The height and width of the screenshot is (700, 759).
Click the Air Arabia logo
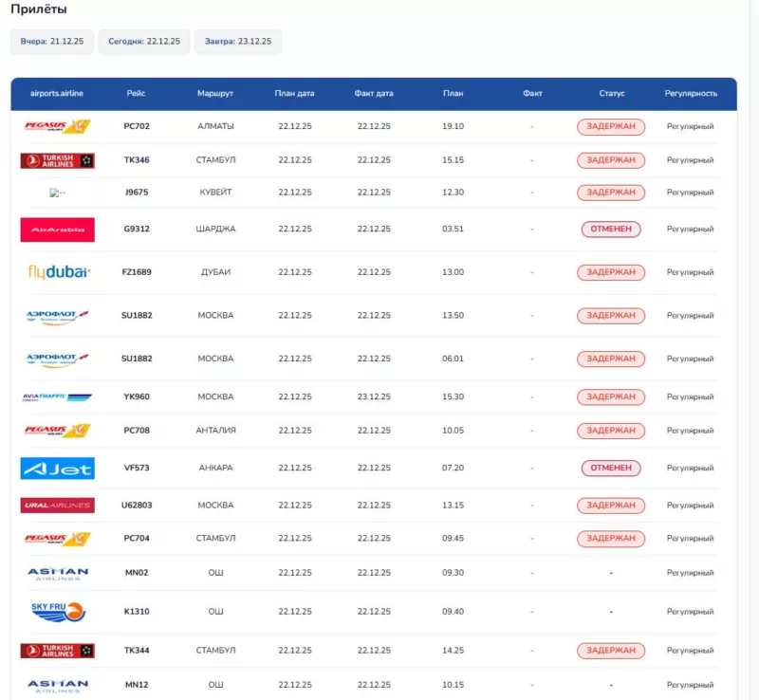coord(57,230)
